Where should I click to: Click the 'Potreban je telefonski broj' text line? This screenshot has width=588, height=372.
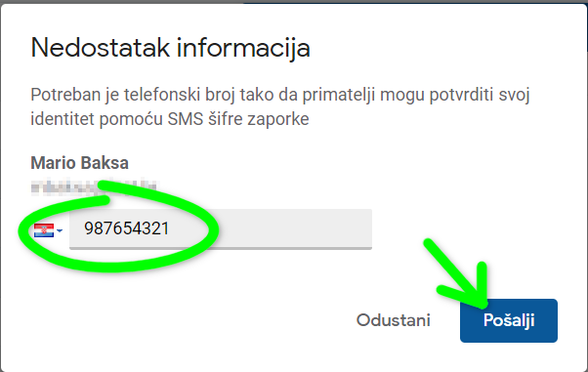(280, 95)
